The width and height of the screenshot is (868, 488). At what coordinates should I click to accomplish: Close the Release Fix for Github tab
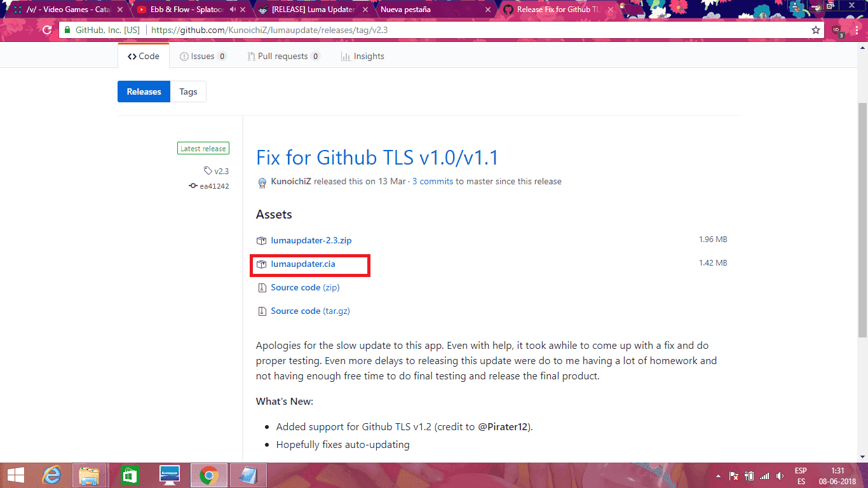point(609,10)
